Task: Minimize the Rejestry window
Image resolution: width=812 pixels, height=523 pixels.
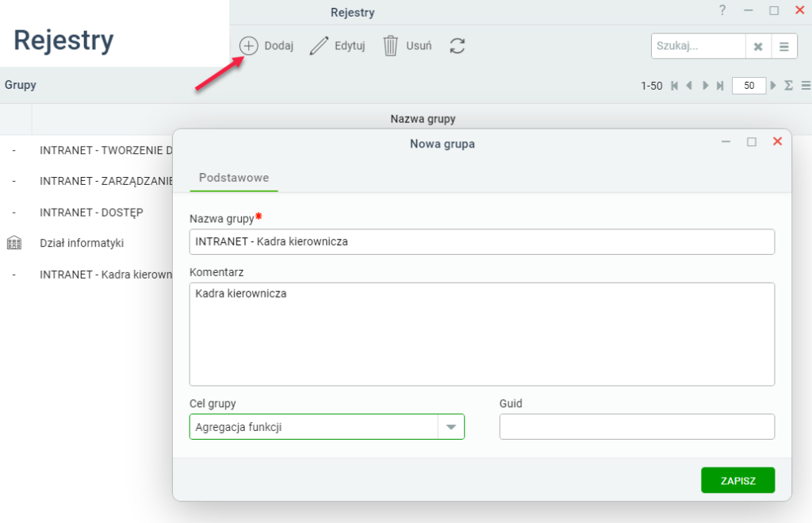Action: (749, 10)
